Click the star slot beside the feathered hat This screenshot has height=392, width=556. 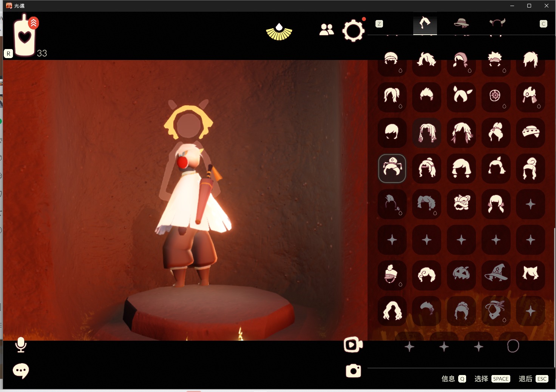531,311
